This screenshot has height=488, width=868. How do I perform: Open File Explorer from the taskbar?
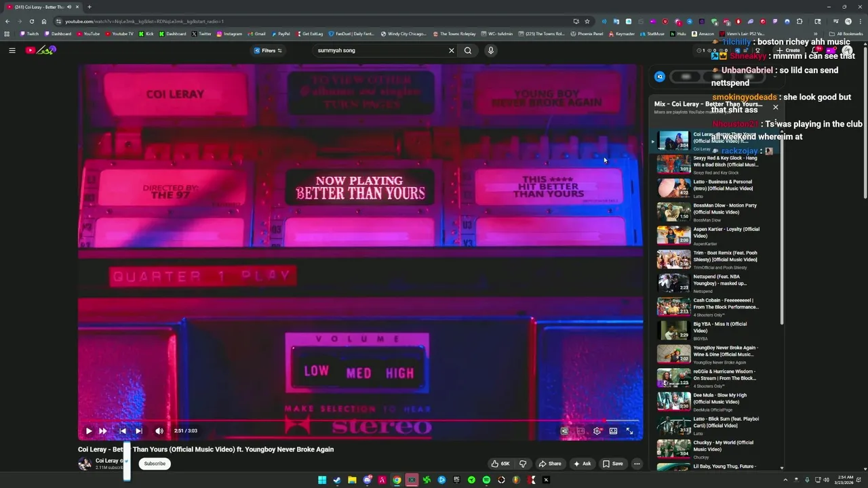352,480
